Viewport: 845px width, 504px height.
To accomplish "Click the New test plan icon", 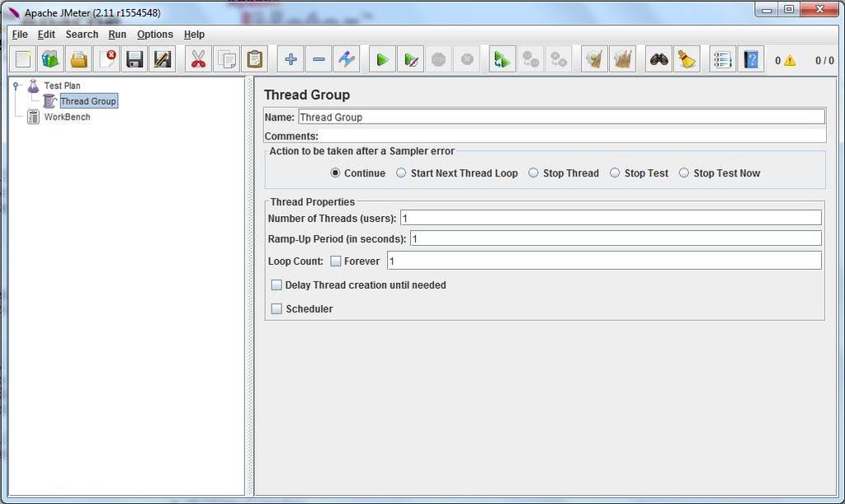I will pos(22,59).
